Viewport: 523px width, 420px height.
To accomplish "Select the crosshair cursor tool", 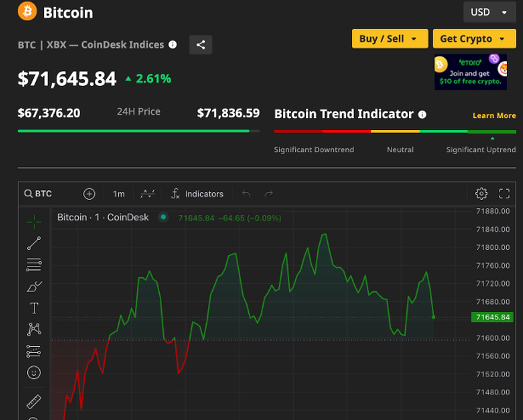I will [34, 222].
